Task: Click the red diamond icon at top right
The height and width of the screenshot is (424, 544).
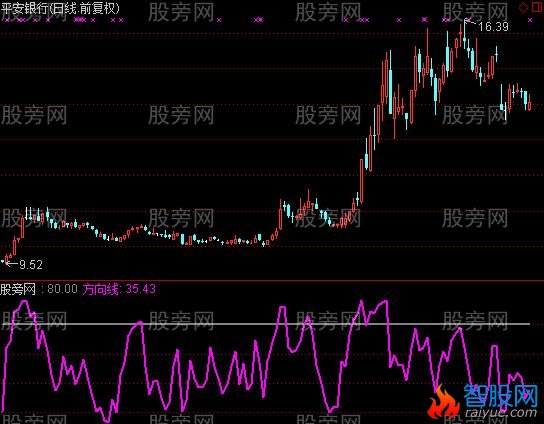Action: (523, 7)
